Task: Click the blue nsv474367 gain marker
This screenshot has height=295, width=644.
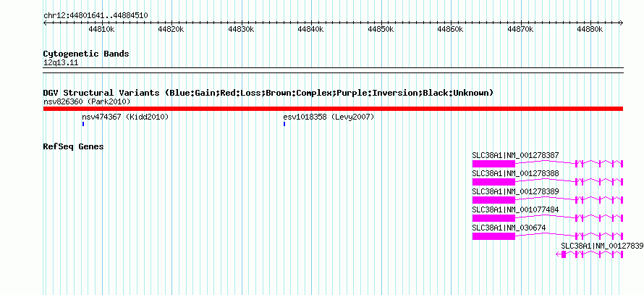Action: (83, 123)
